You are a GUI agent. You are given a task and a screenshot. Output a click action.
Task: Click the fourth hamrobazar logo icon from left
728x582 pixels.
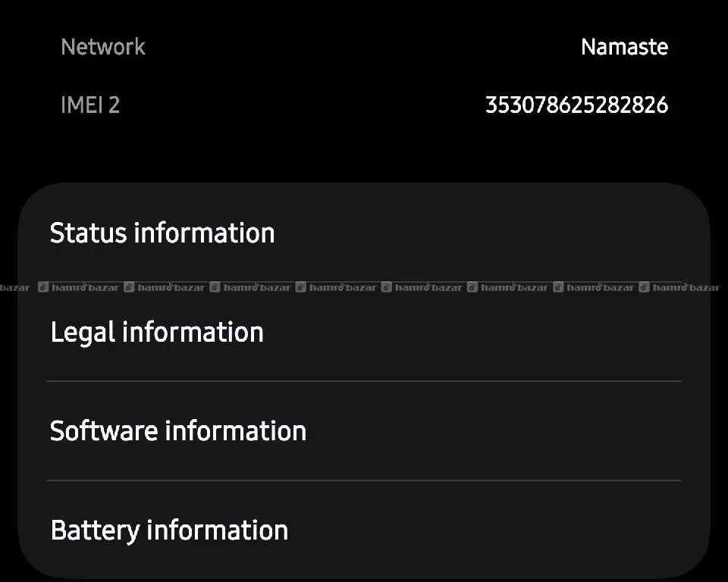point(301,287)
